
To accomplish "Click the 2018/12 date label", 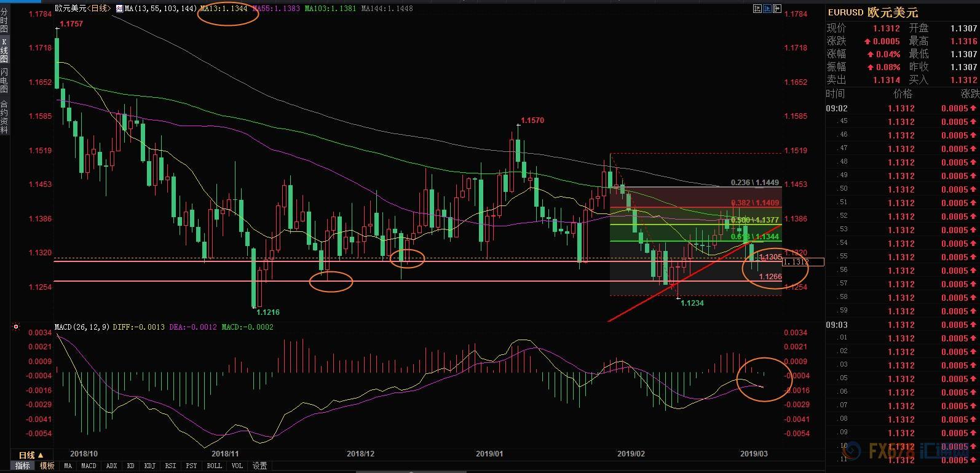I will (360, 454).
